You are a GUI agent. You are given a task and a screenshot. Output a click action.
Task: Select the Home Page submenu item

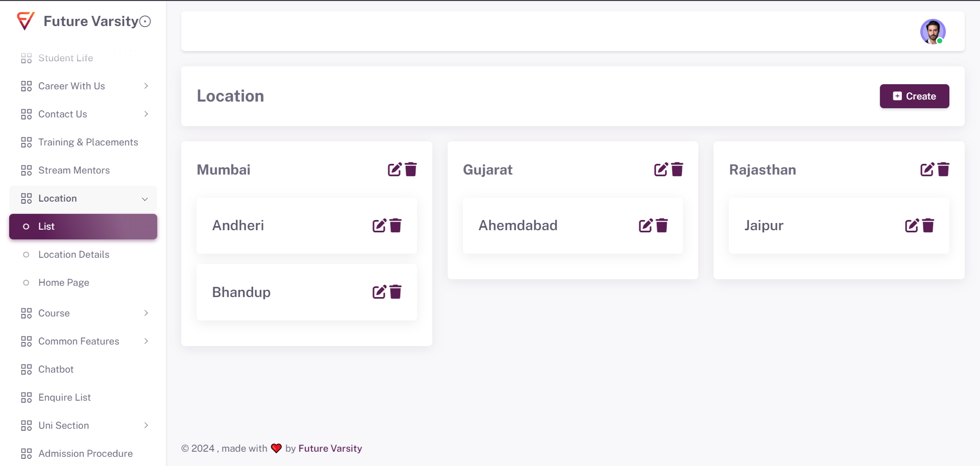tap(64, 282)
